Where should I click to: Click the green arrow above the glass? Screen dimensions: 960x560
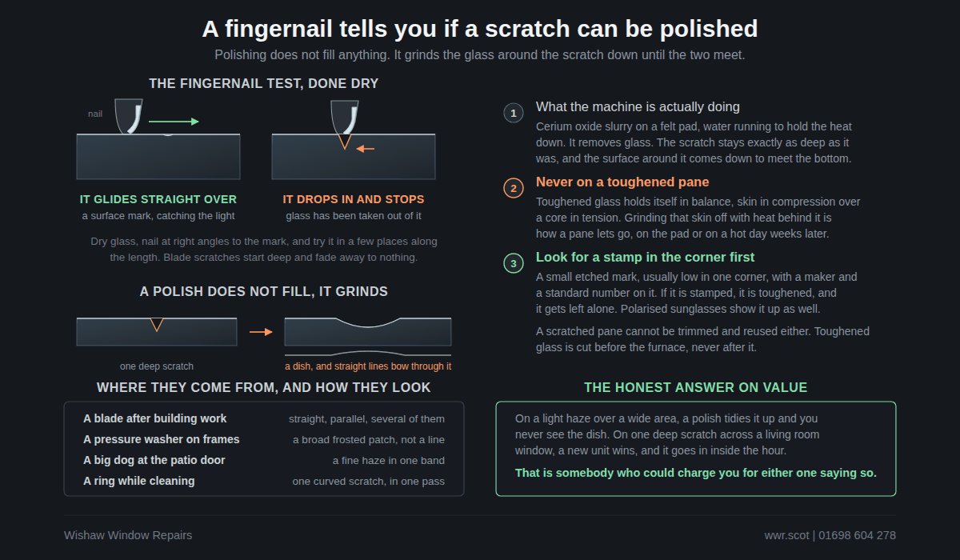click(174, 122)
